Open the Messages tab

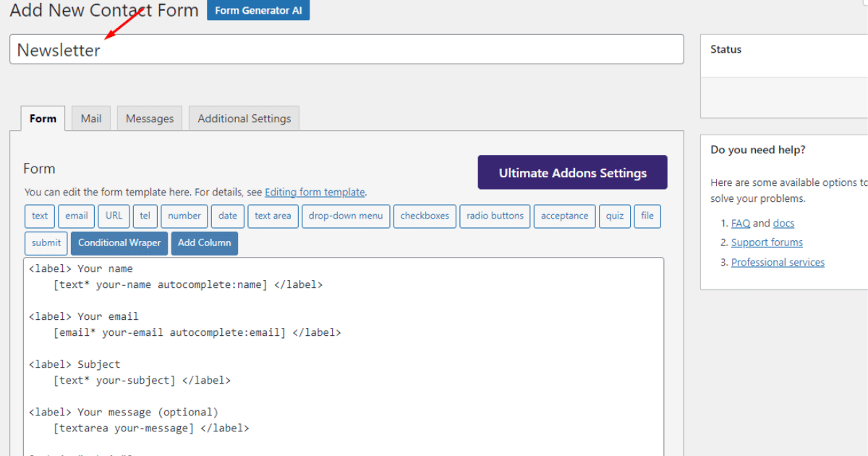pos(150,119)
